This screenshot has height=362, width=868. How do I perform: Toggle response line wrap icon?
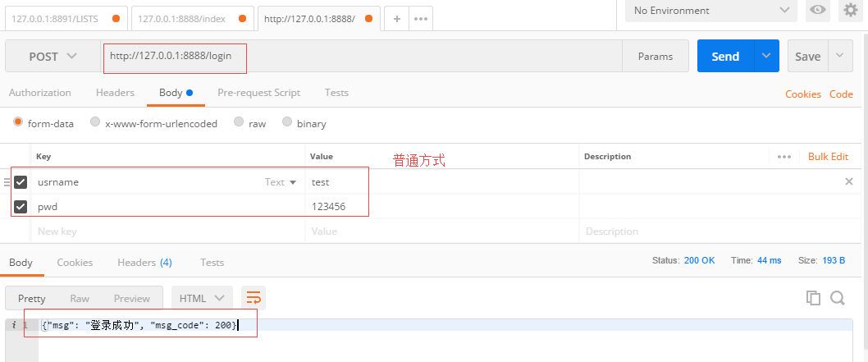[254, 298]
